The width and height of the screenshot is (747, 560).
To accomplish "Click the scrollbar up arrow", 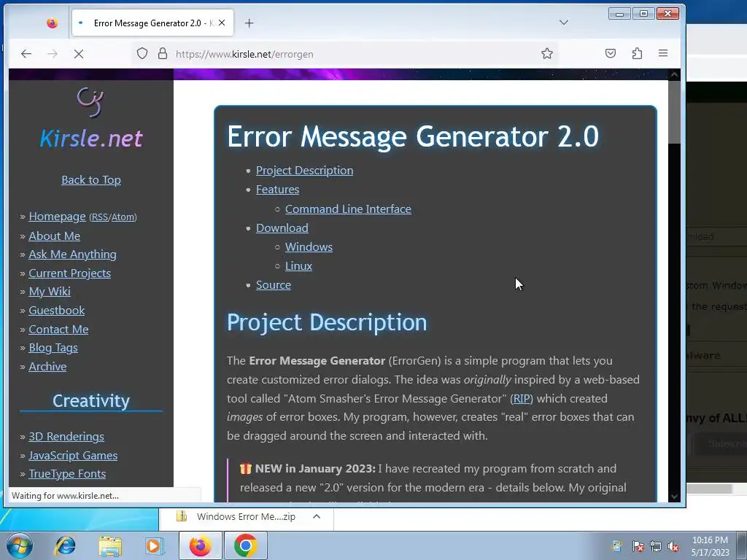I will click(674, 75).
